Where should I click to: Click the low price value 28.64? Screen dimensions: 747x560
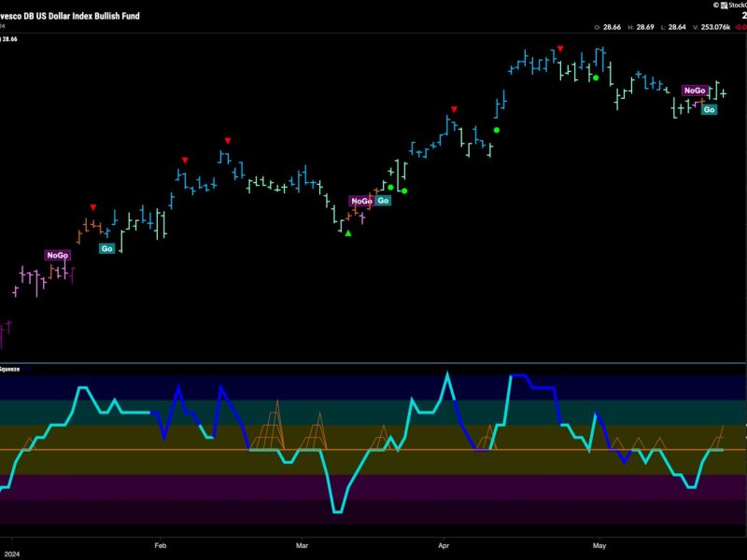(677, 27)
